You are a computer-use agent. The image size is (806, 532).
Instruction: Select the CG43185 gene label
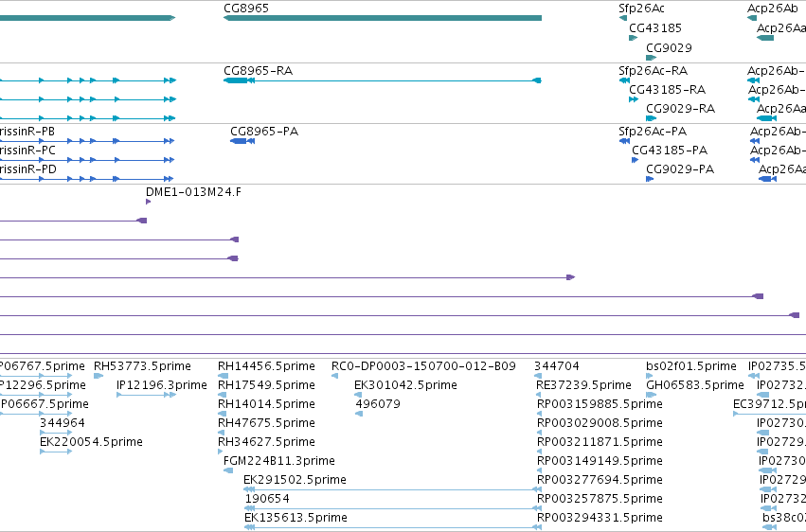coord(655,28)
